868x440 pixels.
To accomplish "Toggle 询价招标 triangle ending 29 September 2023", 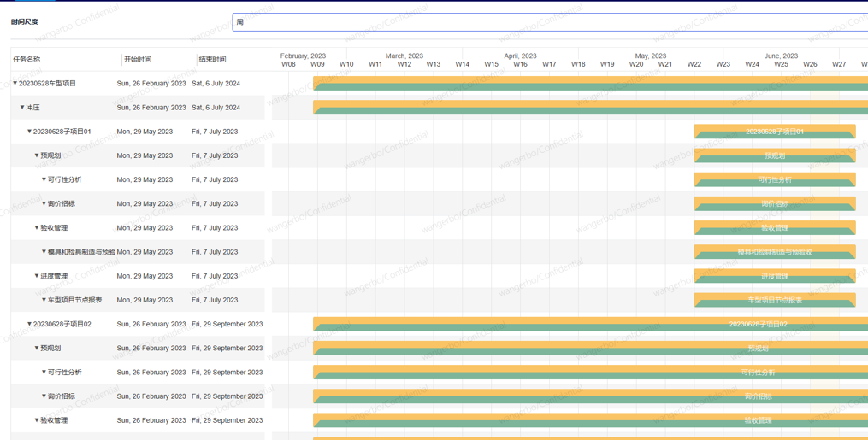I will click(x=44, y=396).
